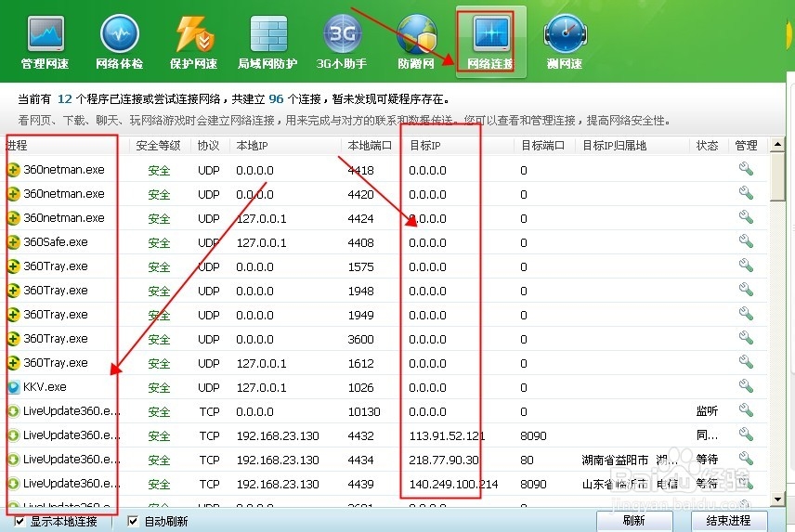Click local IP 127.0.0.1 on port 1612 row
Viewport: 795px width, 532px height.
coord(261,363)
